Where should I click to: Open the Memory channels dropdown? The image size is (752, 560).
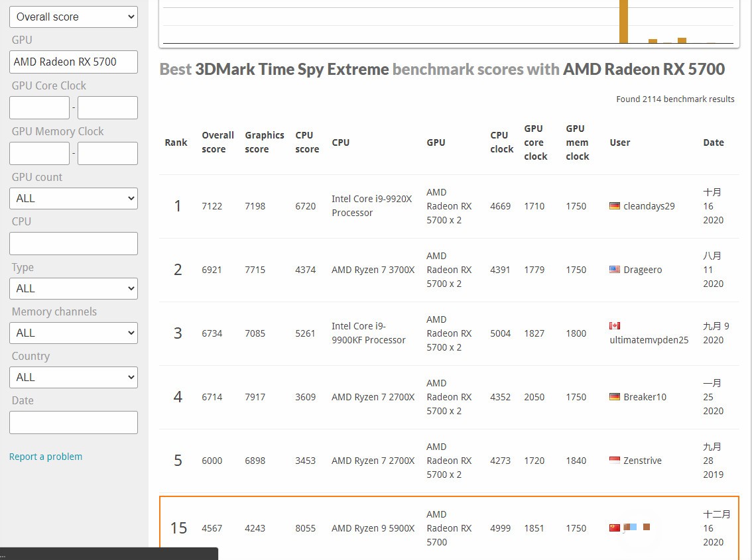[x=74, y=333]
